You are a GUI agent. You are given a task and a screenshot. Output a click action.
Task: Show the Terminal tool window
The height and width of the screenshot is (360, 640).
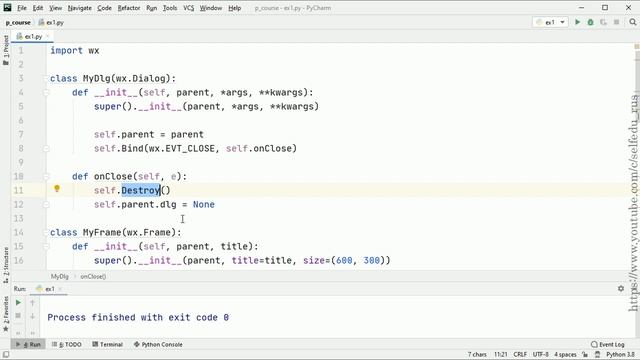(108, 344)
